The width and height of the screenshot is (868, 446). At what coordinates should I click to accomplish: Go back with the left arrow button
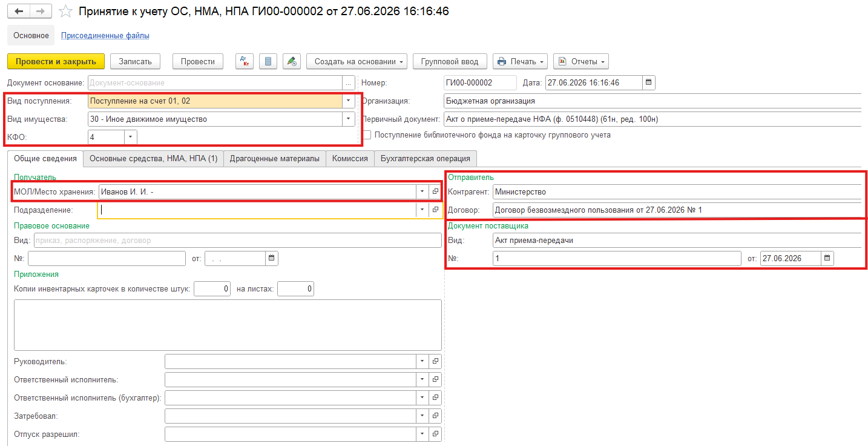pos(19,12)
